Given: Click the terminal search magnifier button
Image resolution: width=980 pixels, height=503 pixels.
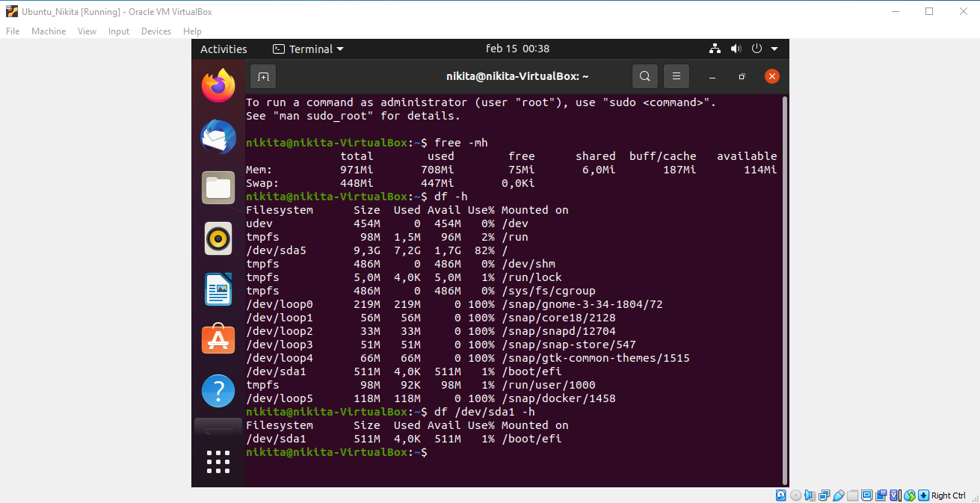Looking at the screenshot, I should click(645, 76).
